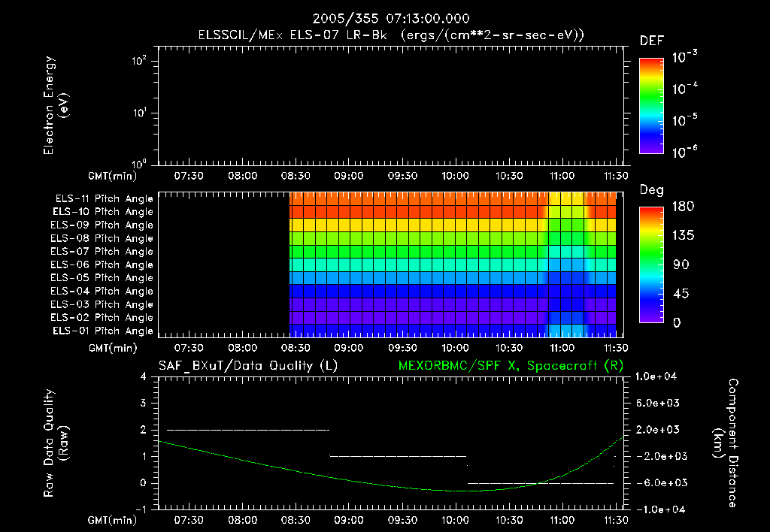Click the 6.0e+03 Component Distance tick
This screenshot has height=532, width=770.
click(x=657, y=403)
